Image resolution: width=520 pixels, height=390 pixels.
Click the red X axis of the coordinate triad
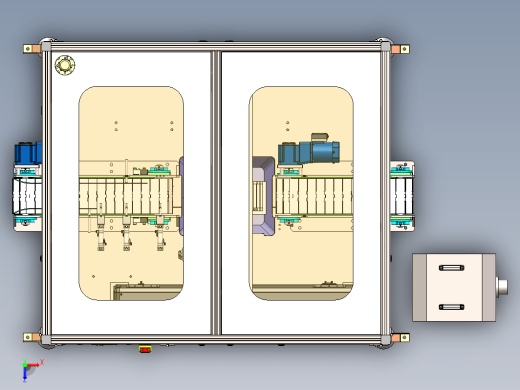tap(34, 365)
